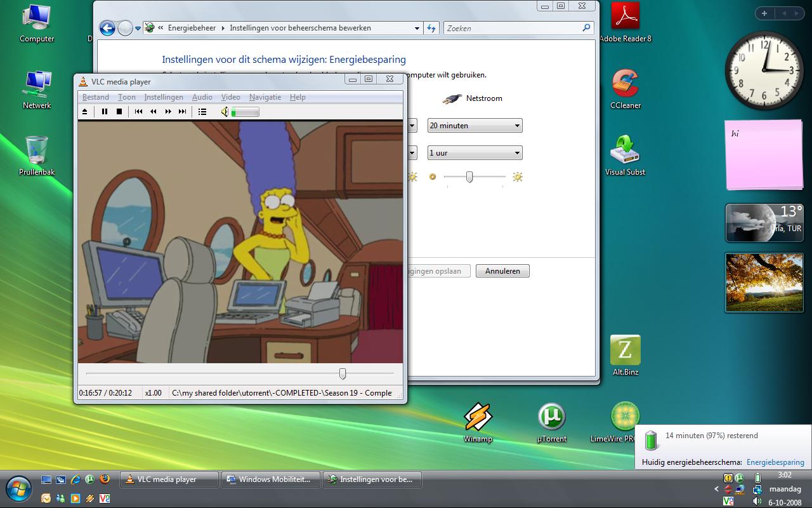Click the battery tray icon

click(x=757, y=478)
